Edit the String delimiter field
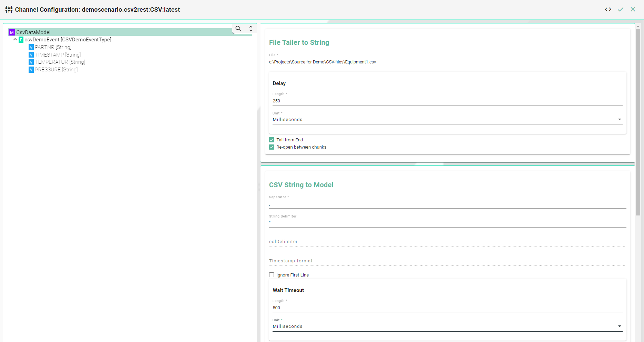Screen dimensions: 644x342 [447, 223]
